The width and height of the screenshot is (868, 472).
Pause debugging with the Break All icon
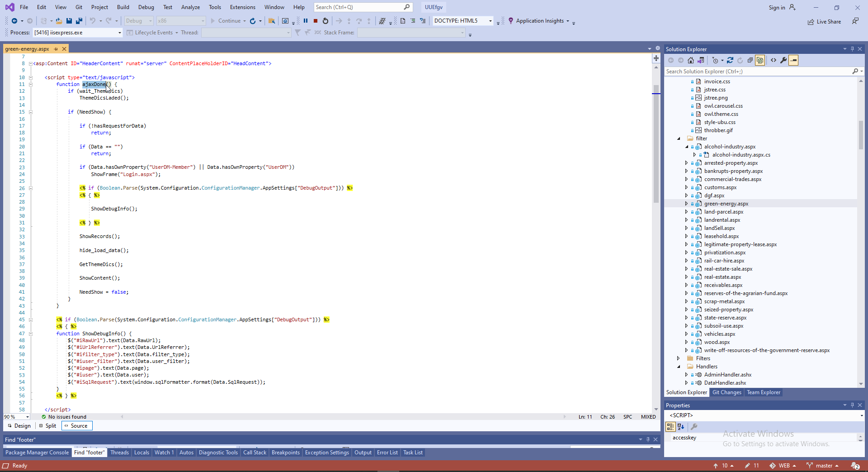(x=306, y=21)
